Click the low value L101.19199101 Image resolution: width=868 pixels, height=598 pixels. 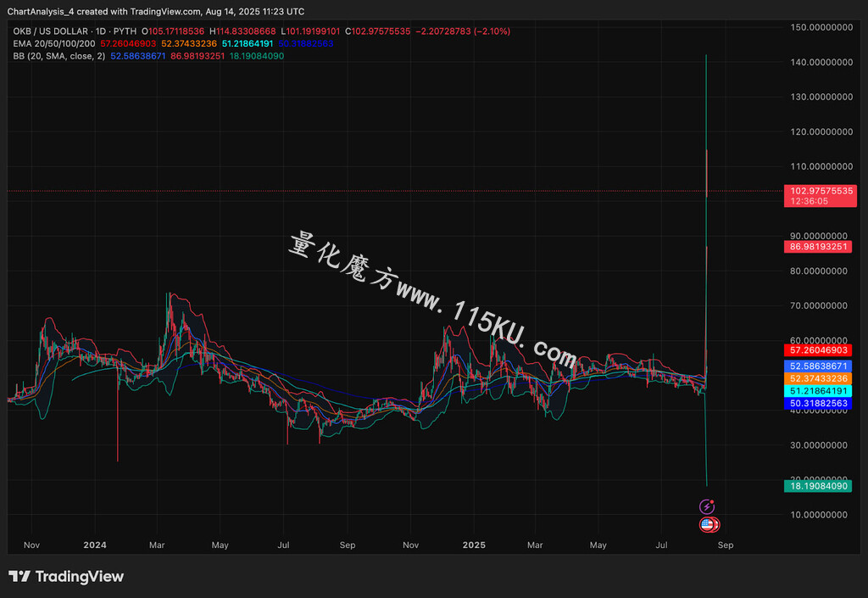click(x=310, y=31)
